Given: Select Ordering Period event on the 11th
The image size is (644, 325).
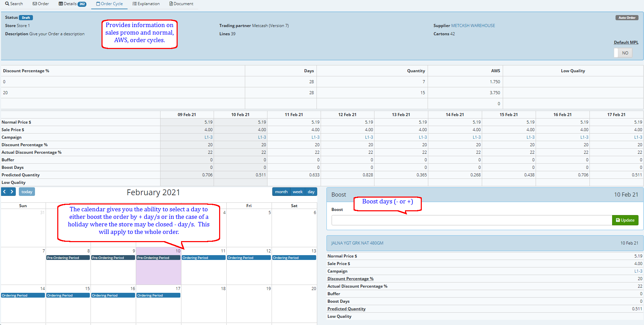Looking at the screenshot, I should [x=204, y=258].
